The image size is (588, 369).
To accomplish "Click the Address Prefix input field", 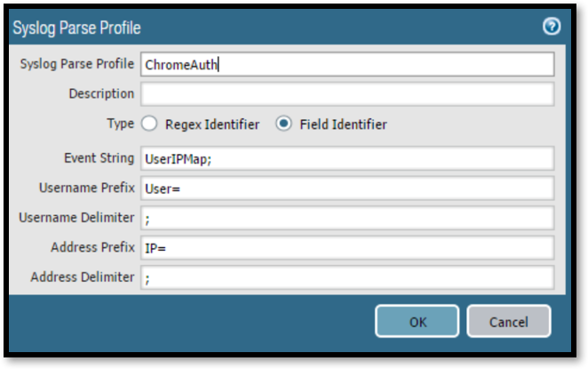I will pos(346,248).
